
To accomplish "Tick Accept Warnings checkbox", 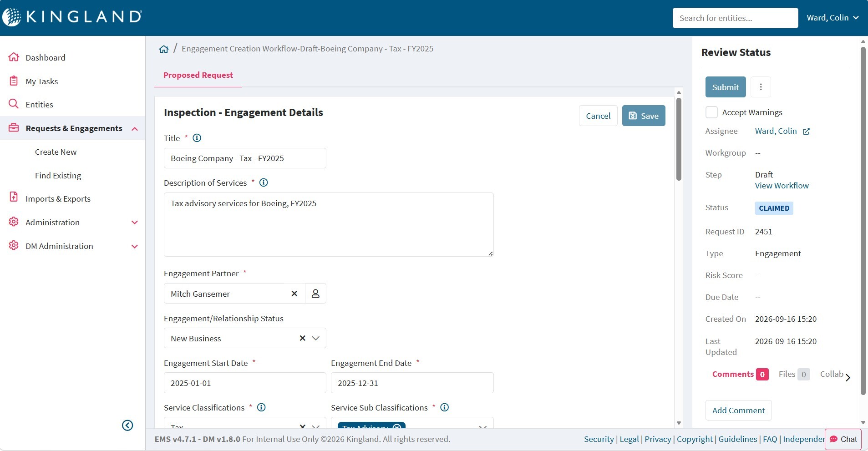I will [x=711, y=112].
